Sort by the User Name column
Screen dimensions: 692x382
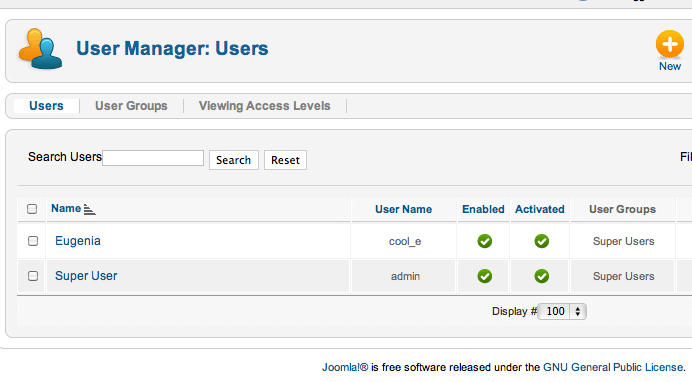point(403,209)
